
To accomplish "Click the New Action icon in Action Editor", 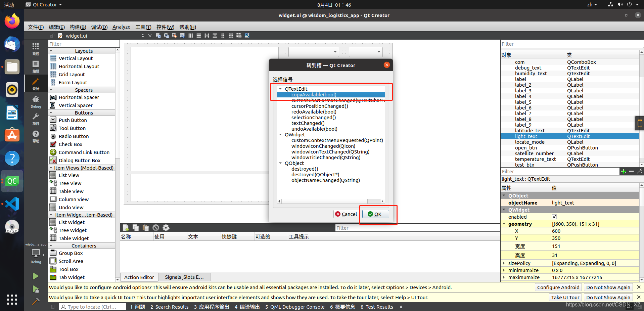I will (x=126, y=228).
